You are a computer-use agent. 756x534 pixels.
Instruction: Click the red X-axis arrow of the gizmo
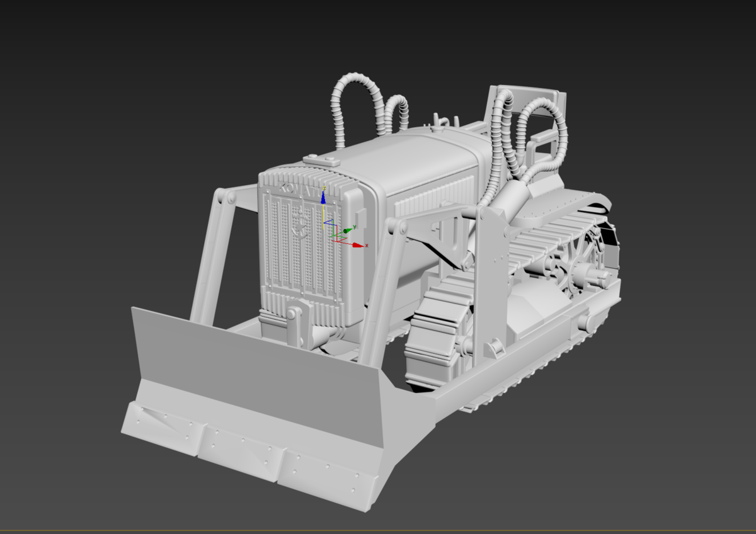pos(358,244)
